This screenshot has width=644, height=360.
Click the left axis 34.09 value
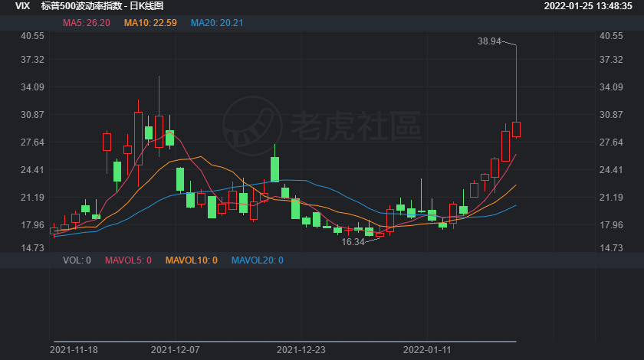pyautogui.click(x=32, y=87)
